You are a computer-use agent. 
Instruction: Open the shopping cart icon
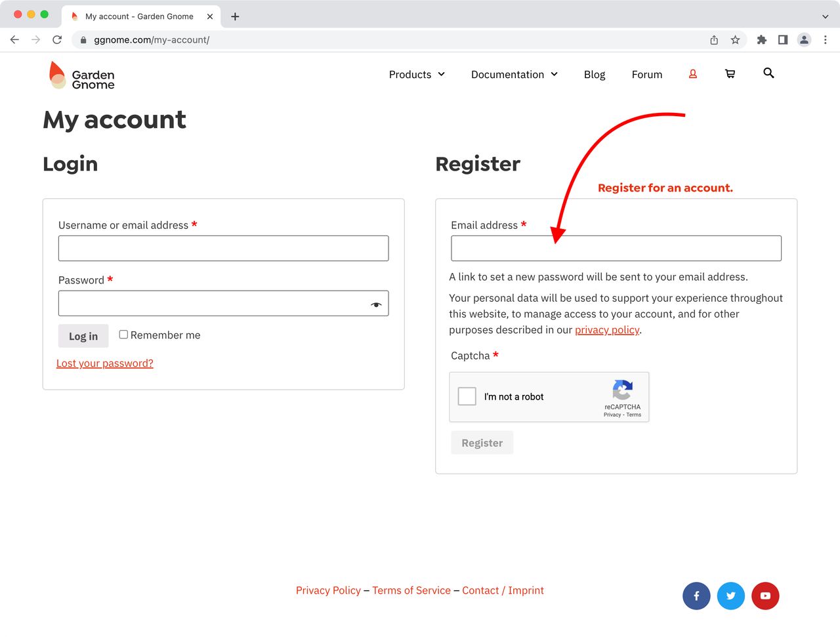click(x=730, y=73)
